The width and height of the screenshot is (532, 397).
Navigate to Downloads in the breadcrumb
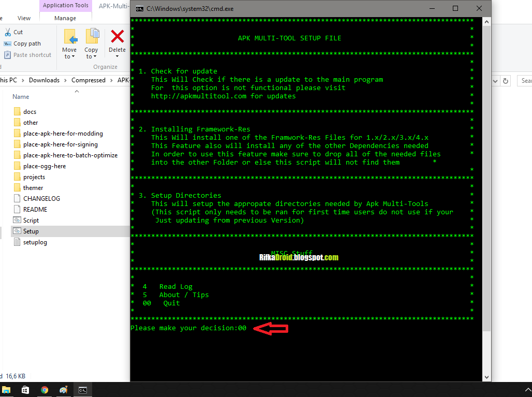[x=44, y=80]
